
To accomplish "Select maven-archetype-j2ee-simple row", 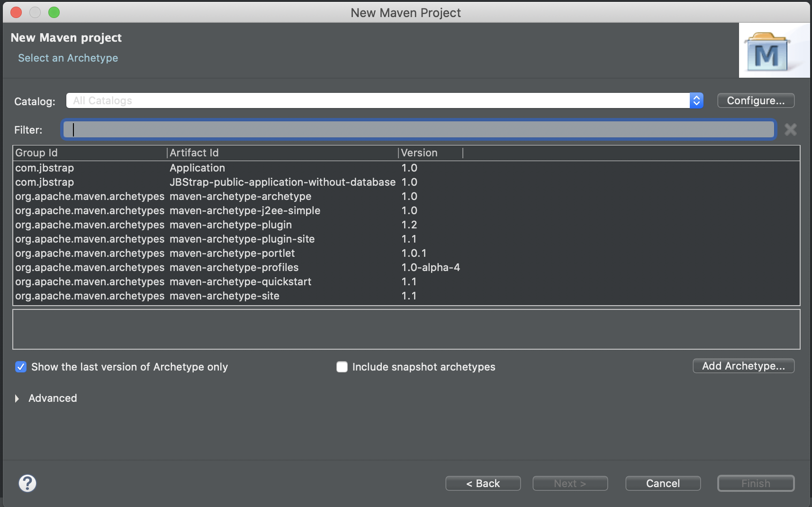I will click(x=406, y=210).
